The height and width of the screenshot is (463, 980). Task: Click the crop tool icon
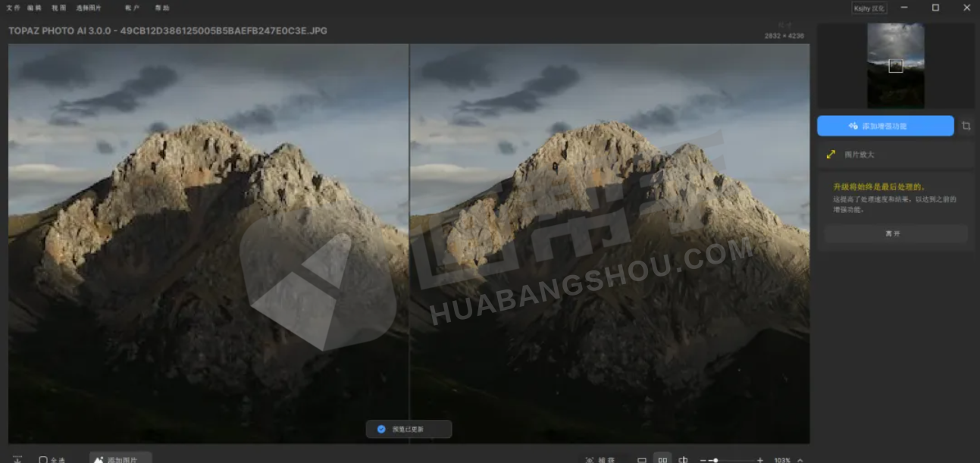966,126
